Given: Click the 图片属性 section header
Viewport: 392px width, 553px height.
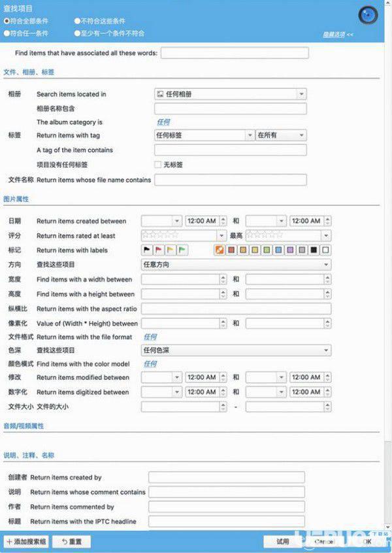Looking at the screenshot, I should coord(16,199).
